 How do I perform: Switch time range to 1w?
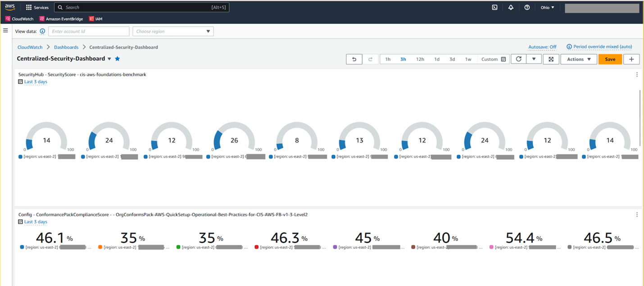pyautogui.click(x=467, y=59)
